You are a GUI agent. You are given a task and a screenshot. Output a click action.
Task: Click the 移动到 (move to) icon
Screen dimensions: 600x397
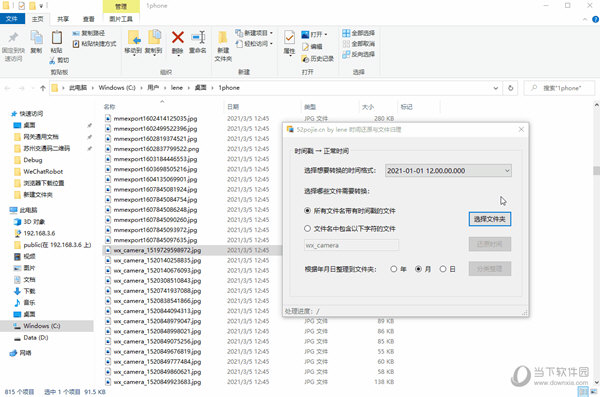134,38
